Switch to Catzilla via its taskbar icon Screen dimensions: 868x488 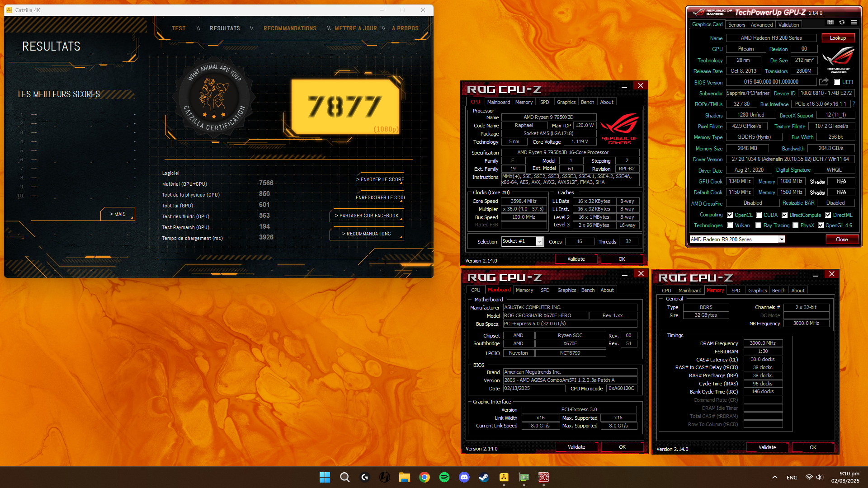[x=504, y=477]
